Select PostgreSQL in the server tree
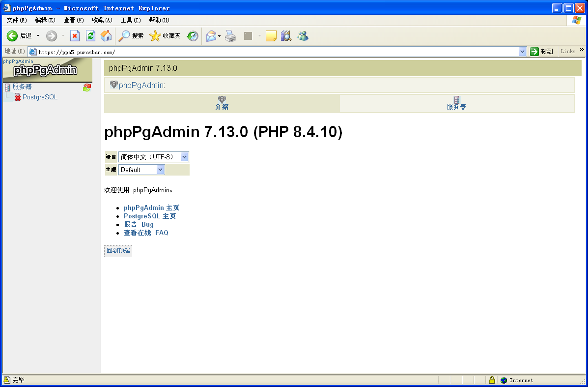Viewport: 588px width, 387px height. [x=40, y=97]
